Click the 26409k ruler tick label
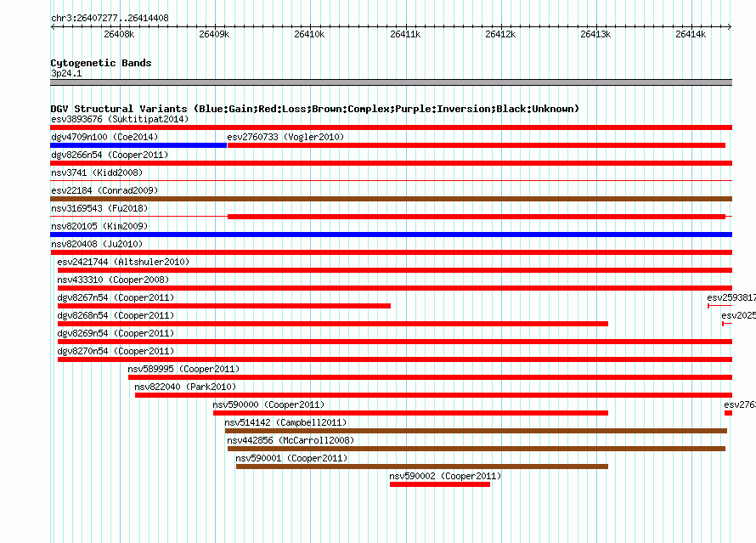The width and height of the screenshot is (756, 543). pos(214,34)
